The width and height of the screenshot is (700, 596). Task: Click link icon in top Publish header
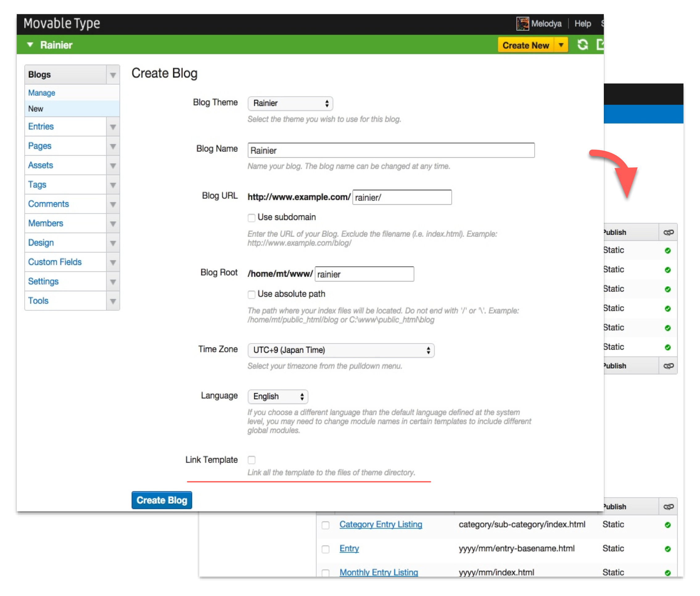pyautogui.click(x=668, y=232)
